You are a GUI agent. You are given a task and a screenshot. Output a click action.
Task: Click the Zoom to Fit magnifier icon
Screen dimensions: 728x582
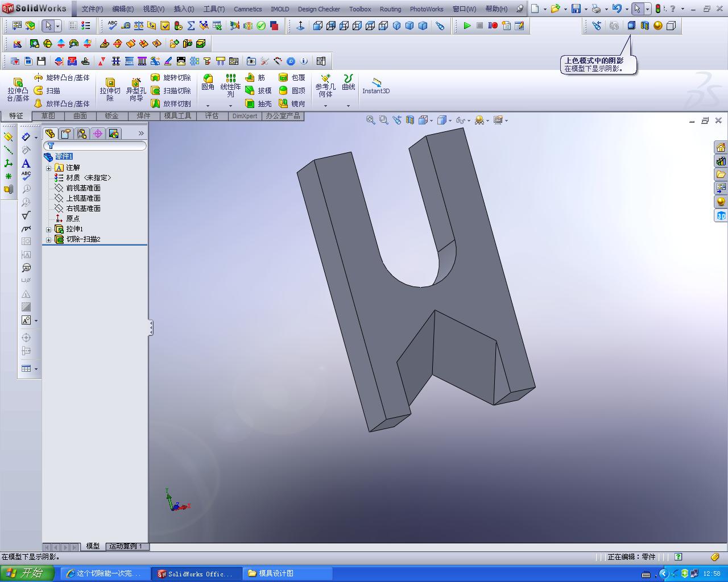(x=370, y=120)
